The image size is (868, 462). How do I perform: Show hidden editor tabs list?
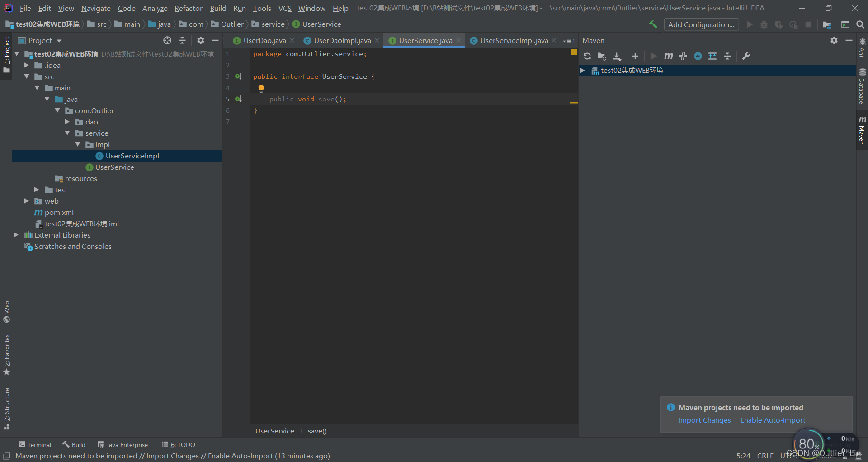[x=569, y=41]
